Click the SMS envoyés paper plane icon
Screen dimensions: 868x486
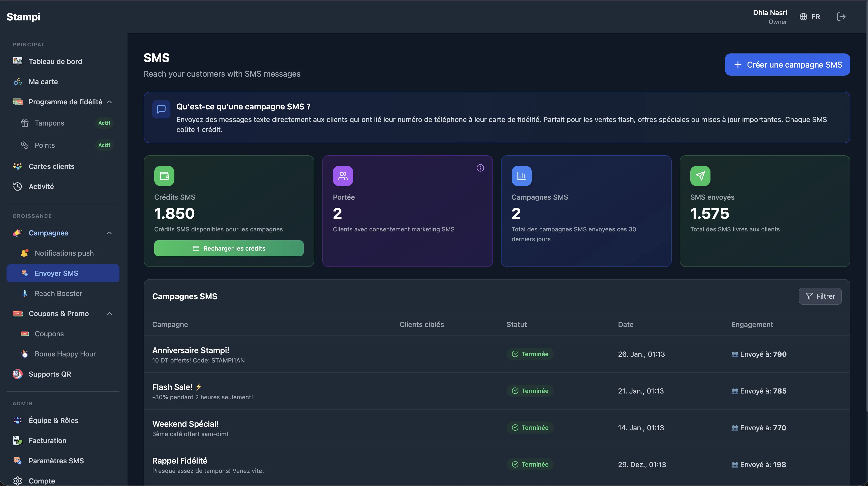click(700, 176)
